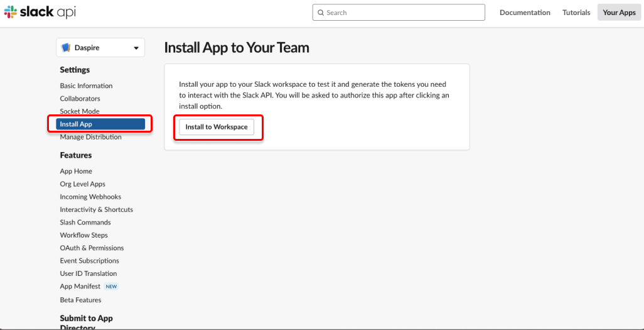The image size is (644, 330).
Task: Open Socket Mode settings
Action: pos(80,111)
